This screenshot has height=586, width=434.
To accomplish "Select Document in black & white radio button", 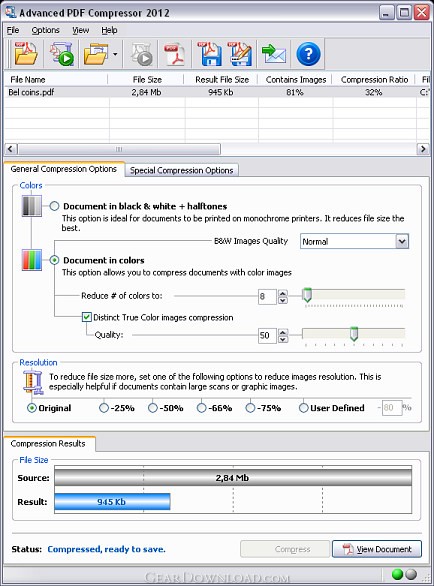I will (55, 206).
